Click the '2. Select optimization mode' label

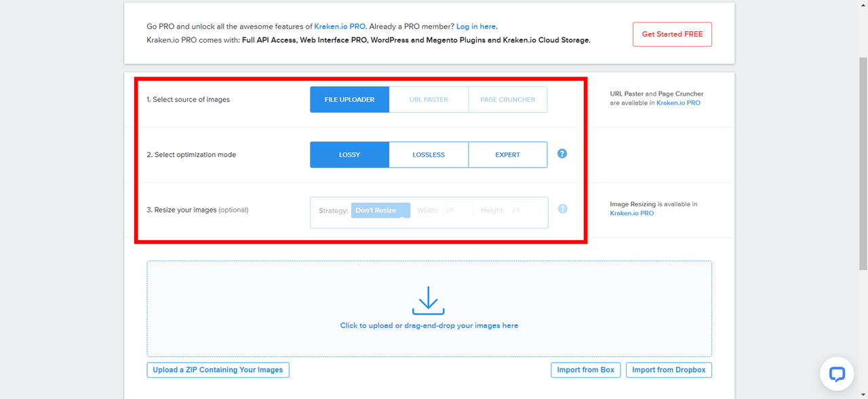pos(191,155)
